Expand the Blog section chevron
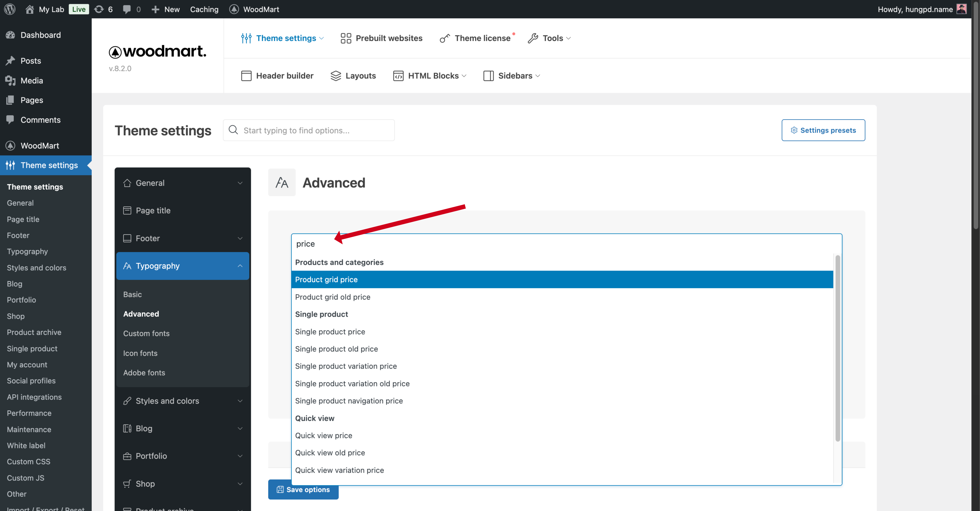980x511 pixels. pos(240,428)
